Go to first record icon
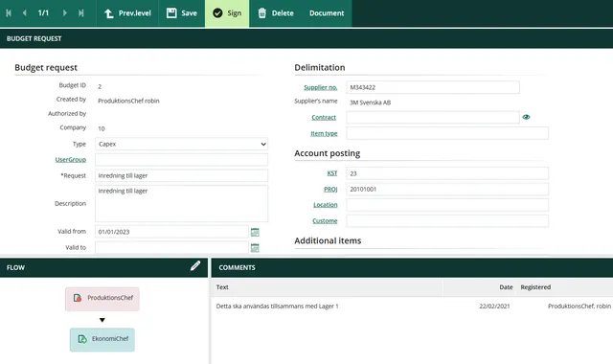The image size is (613, 364). [9, 12]
